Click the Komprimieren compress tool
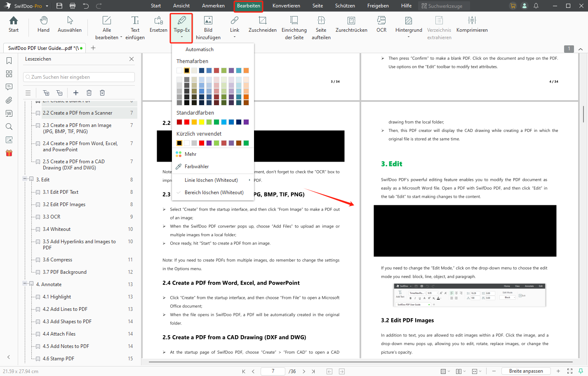588x376 pixels. 472,25
